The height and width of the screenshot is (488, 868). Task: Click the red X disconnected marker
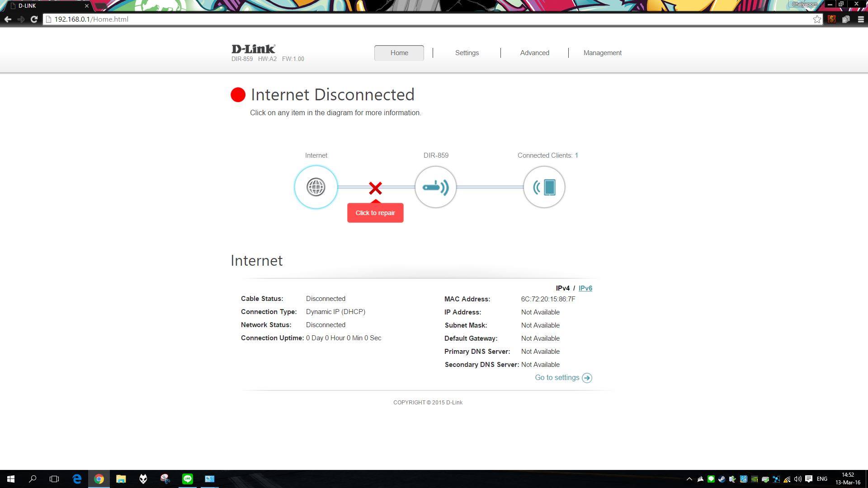tap(375, 188)
